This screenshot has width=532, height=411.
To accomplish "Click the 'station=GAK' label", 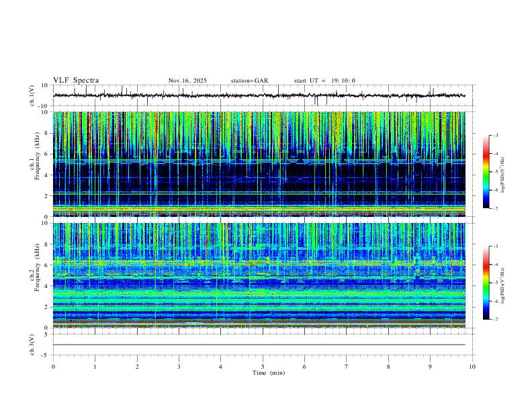I will click(249, 81).
